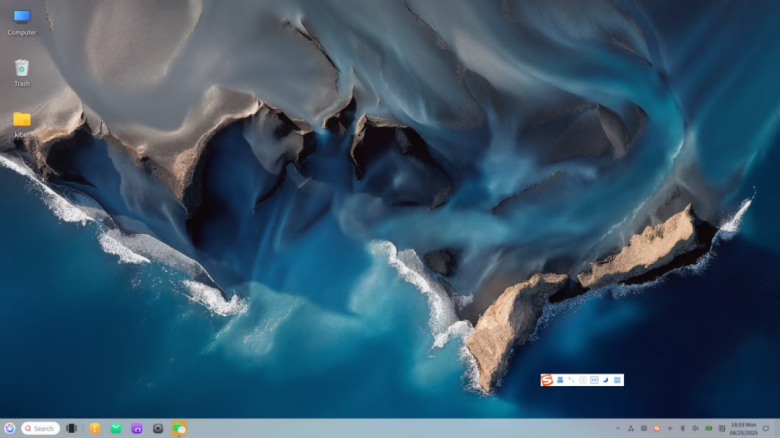Click the taskbar Search box
The width and height of the screenshot is (780, 438).
click(x=41, y=428)
